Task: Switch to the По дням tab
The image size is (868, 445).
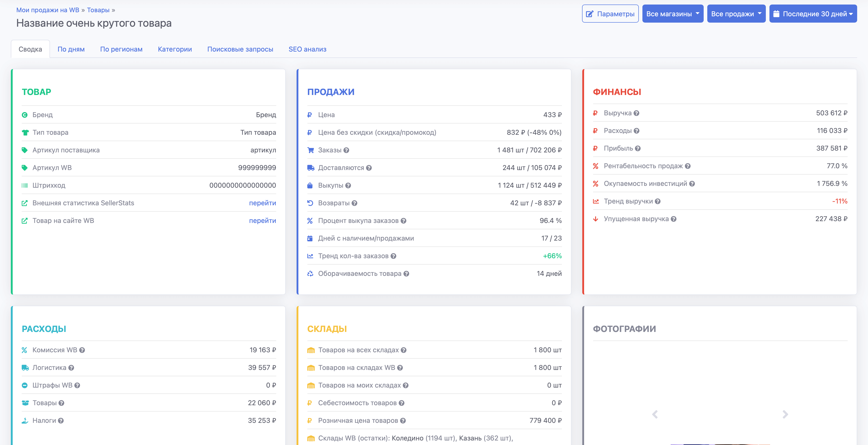Action: (x=71, y=49)
